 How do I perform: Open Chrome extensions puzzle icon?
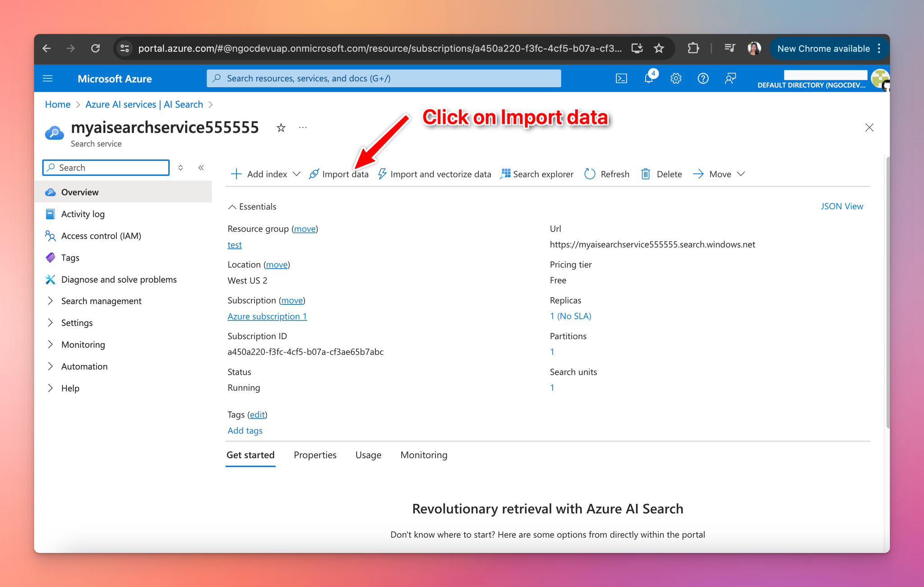(693, 48)
